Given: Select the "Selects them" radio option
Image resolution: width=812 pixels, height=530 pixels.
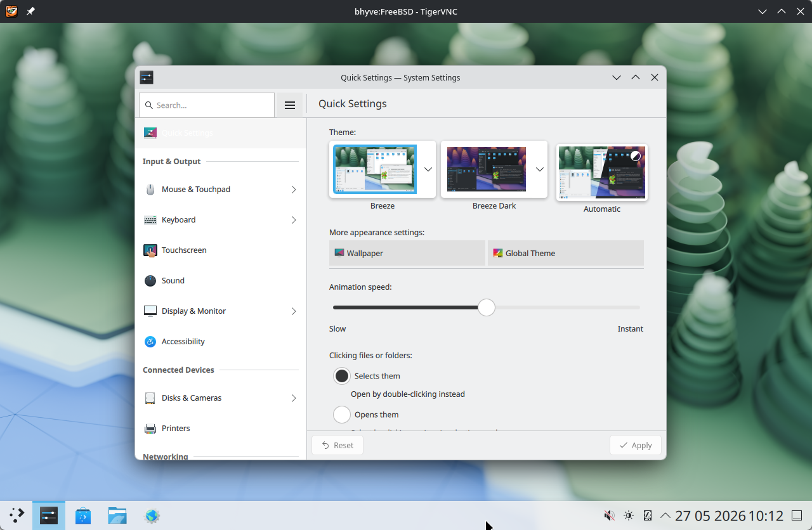Looking at the screenshot, I should coord(342,376).
